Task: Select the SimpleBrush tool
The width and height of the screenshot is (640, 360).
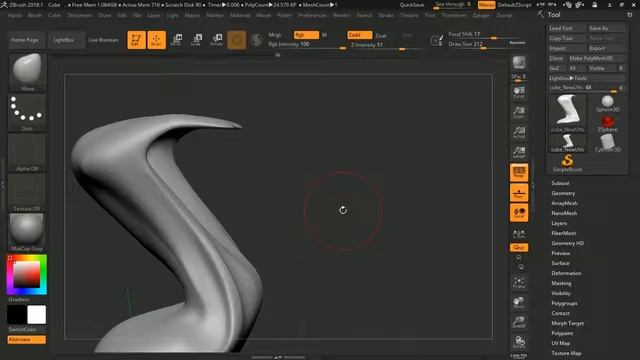Action: [567, 163]
